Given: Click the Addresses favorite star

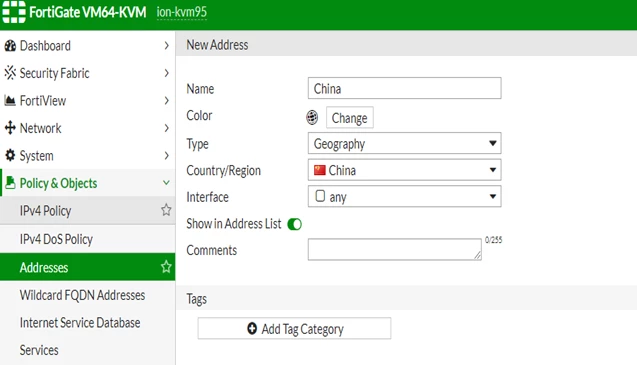Looking at the screenshot, I should tap(166, 267).
